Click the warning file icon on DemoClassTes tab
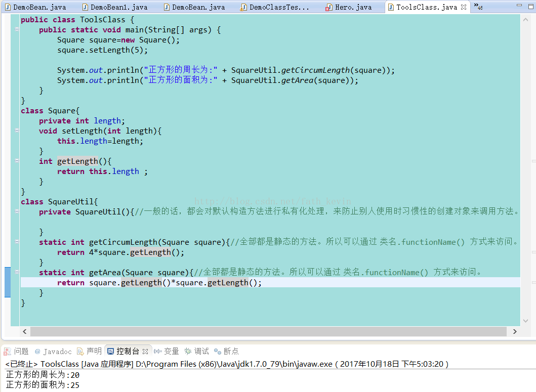Screen dimensions: 536x392 click(x=243, y=8)
